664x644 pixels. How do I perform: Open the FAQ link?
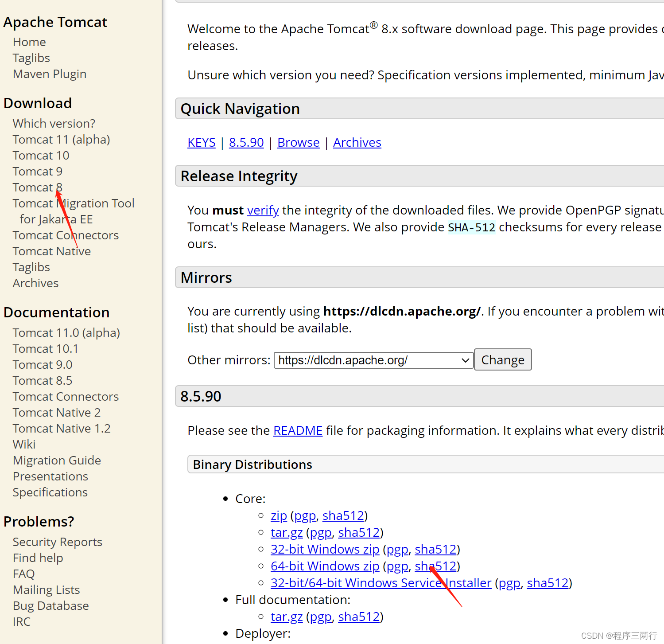tap(23, 574)
